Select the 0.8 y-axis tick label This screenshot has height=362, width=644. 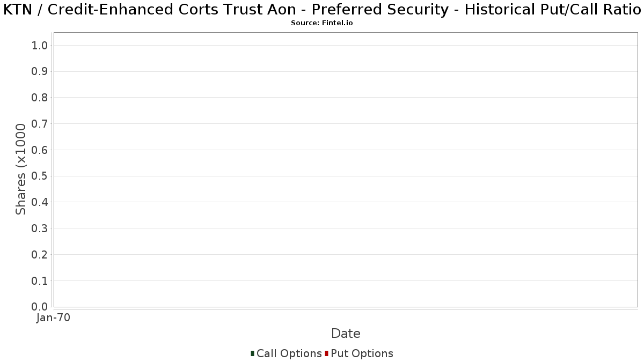pos(40,98)
